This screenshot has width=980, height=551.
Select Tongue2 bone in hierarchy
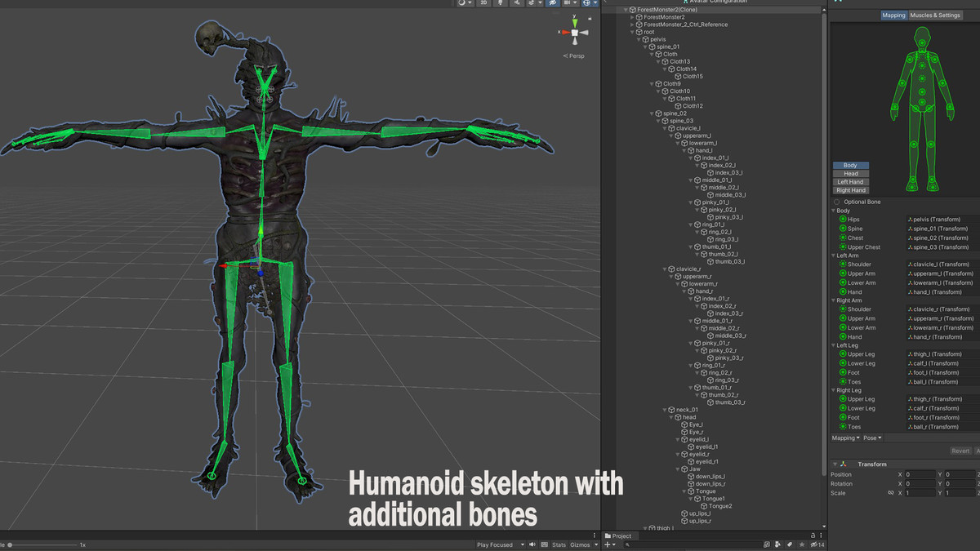720,506
